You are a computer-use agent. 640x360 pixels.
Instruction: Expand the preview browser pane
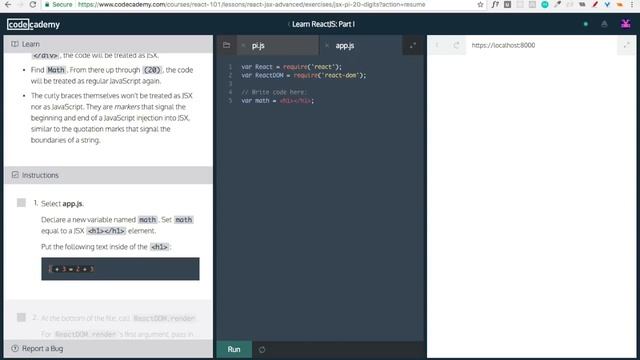coord(627,45)
